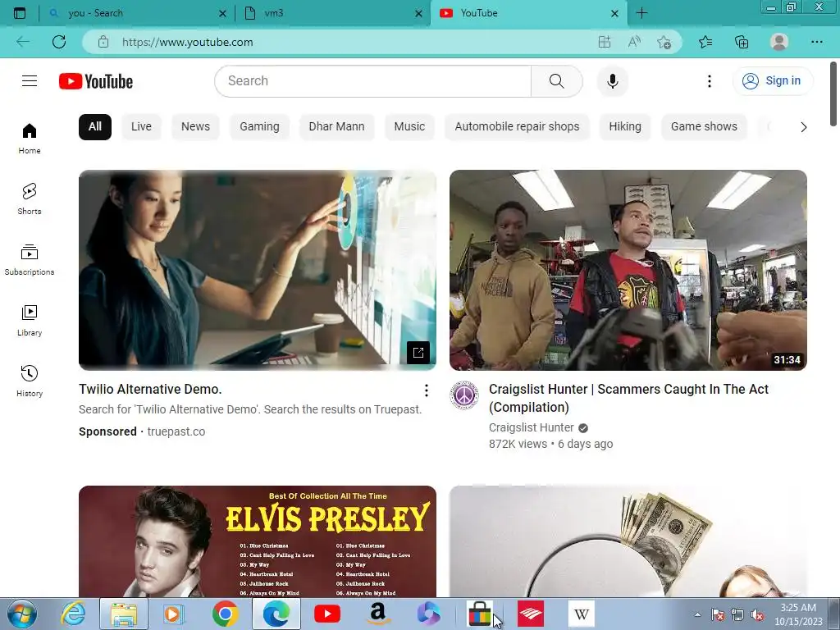Viewport: 840px width, 630px height.
Task: Open Windows Start button
Action: coord(21,614)
